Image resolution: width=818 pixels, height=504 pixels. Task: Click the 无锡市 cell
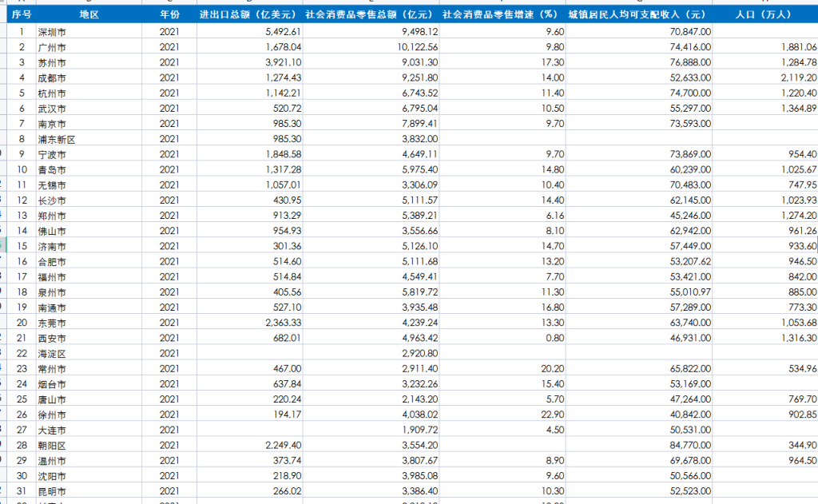point(89,185)
